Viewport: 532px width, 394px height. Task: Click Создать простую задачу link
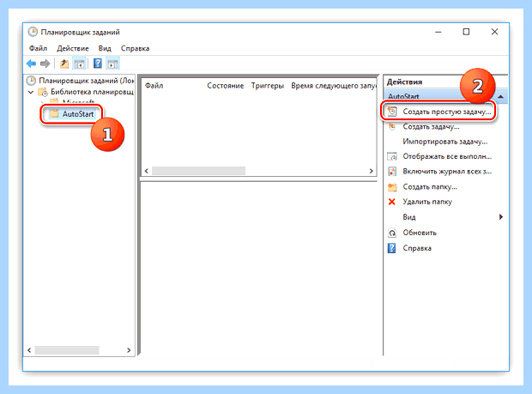[x=447, y=112]
